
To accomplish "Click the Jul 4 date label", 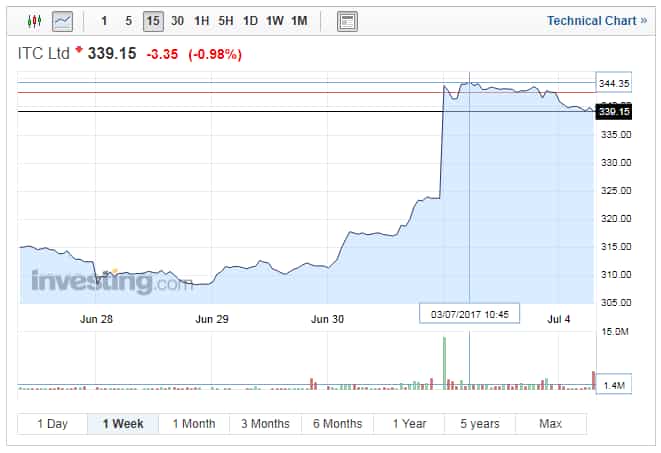I will (x=559, y=319).
